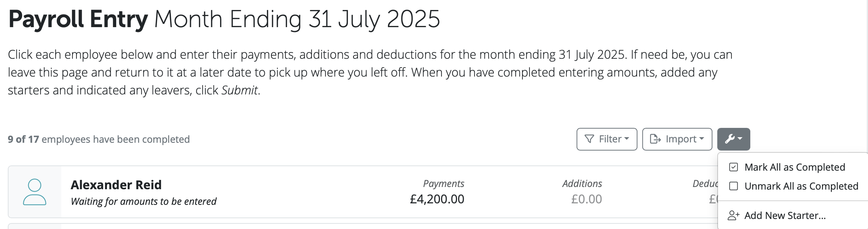The image size is (868, 229).
Task: Click the Filter caret arrow
Action: point(627,139)
